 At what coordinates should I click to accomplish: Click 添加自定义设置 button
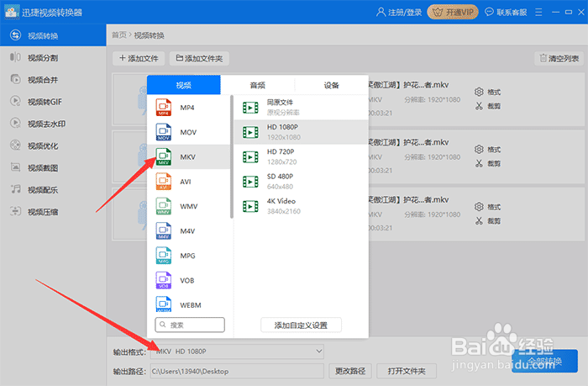coord(301,325)
